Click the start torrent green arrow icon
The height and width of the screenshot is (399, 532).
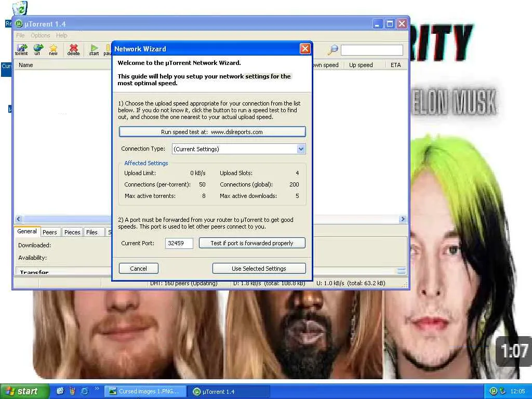[94, 49]
